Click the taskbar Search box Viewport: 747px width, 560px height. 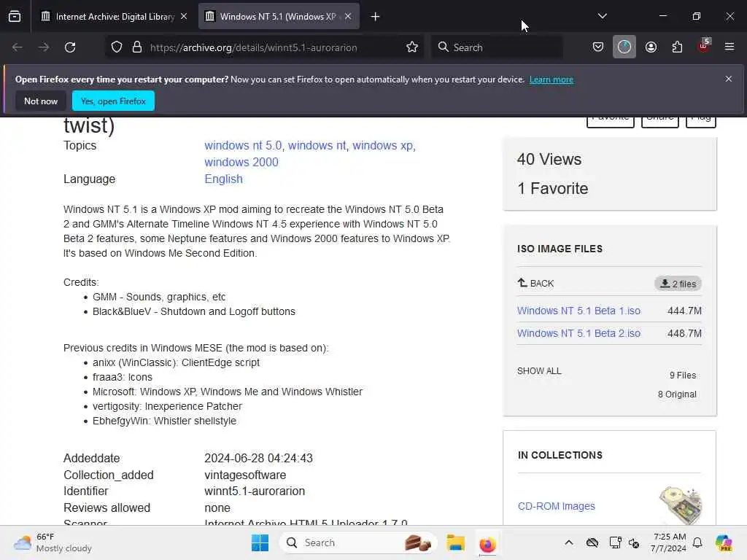tap(359, 542)
